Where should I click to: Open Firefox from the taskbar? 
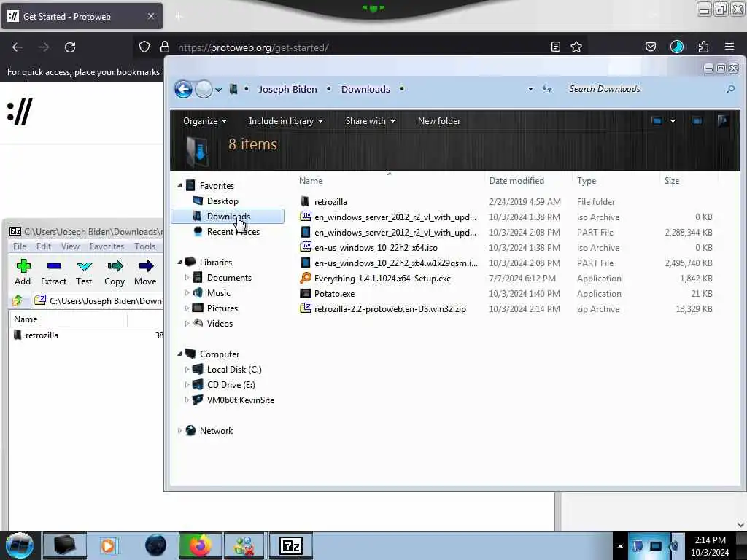[200, 545]
